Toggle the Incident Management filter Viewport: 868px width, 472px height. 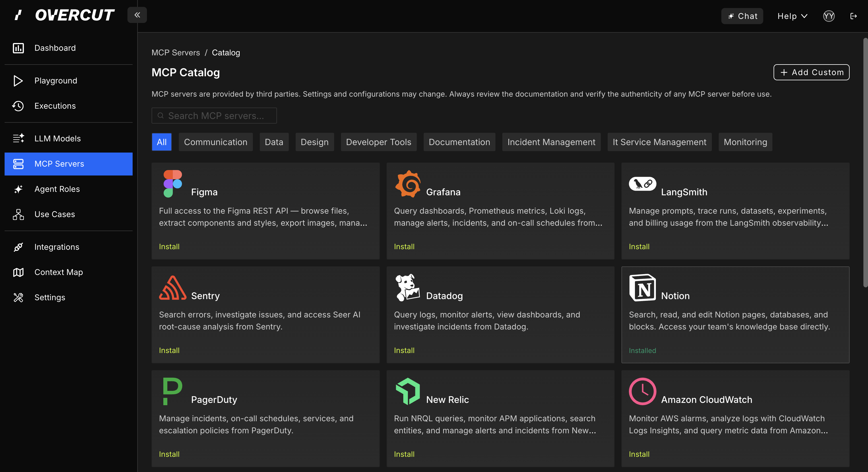(551, 142)
